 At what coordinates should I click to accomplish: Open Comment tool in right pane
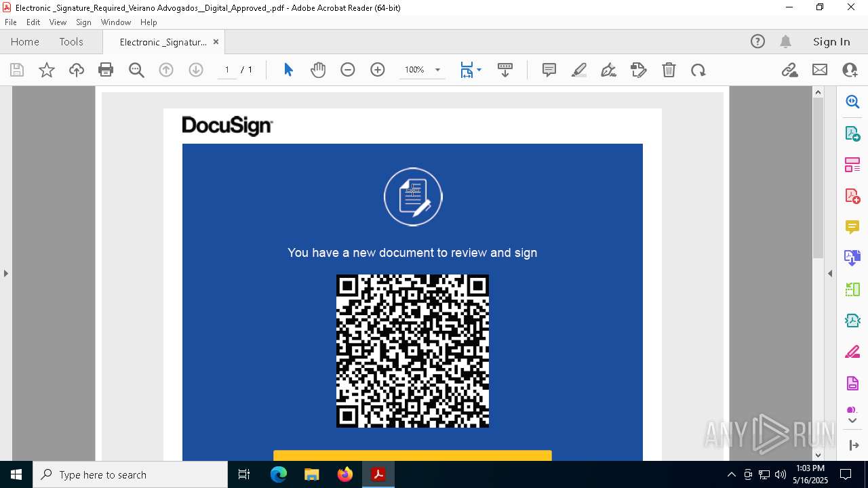coord(852,227)
